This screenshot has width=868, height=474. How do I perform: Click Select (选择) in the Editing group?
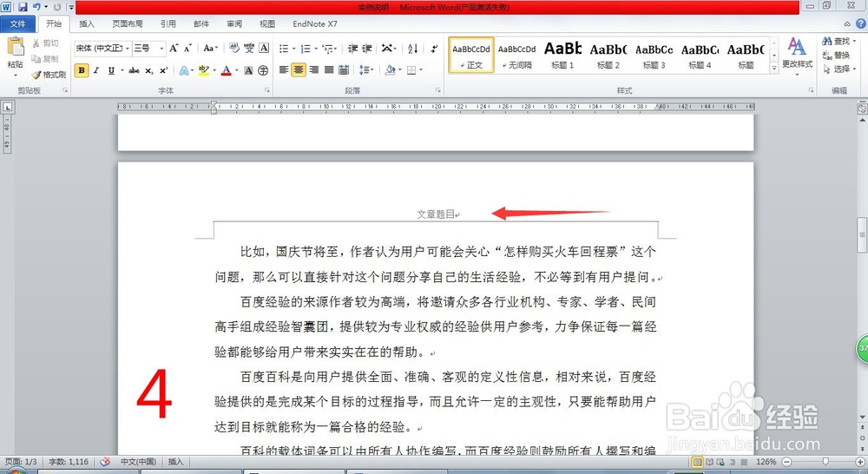pos(839,69)
